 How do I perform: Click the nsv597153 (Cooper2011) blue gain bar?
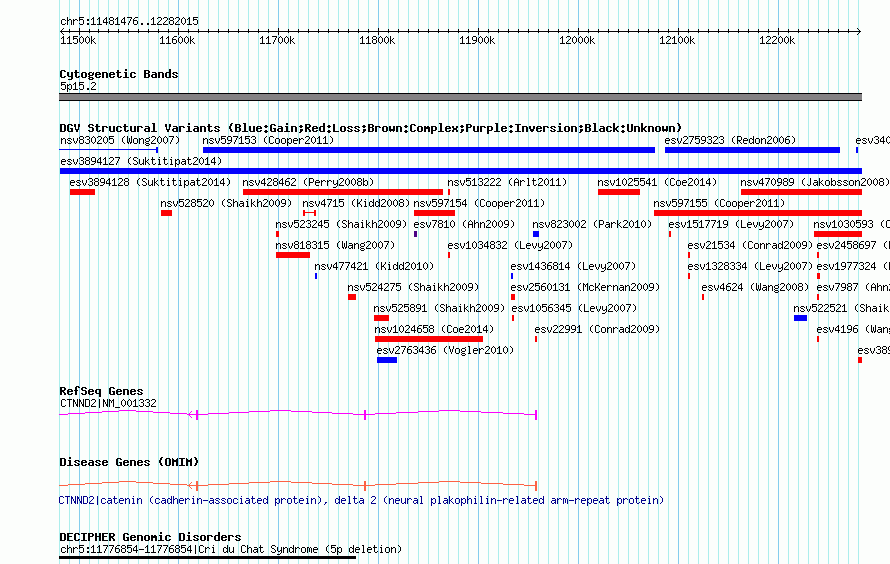coord(429,150)
